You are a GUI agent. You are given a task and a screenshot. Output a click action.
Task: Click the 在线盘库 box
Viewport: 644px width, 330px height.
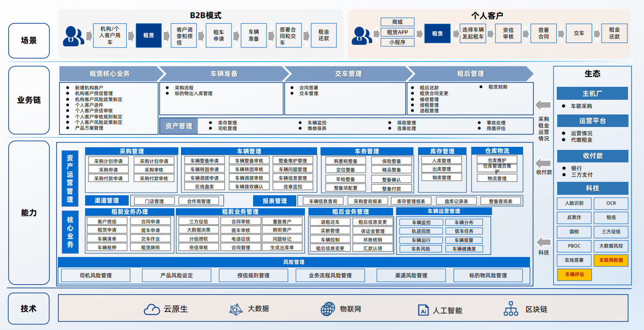[204, 187]
